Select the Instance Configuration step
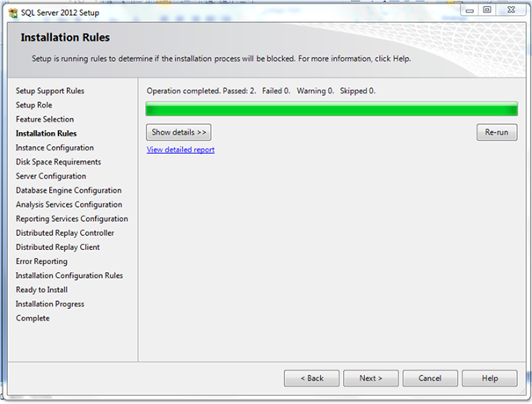The height and width of the screenshot is (404, 532). [x=55, y=148]
